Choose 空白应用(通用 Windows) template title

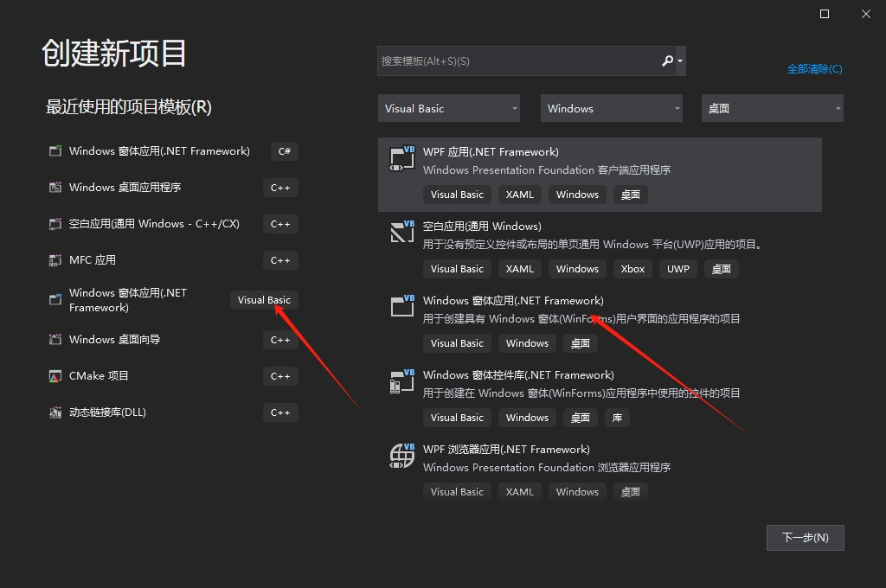point(482,227)
